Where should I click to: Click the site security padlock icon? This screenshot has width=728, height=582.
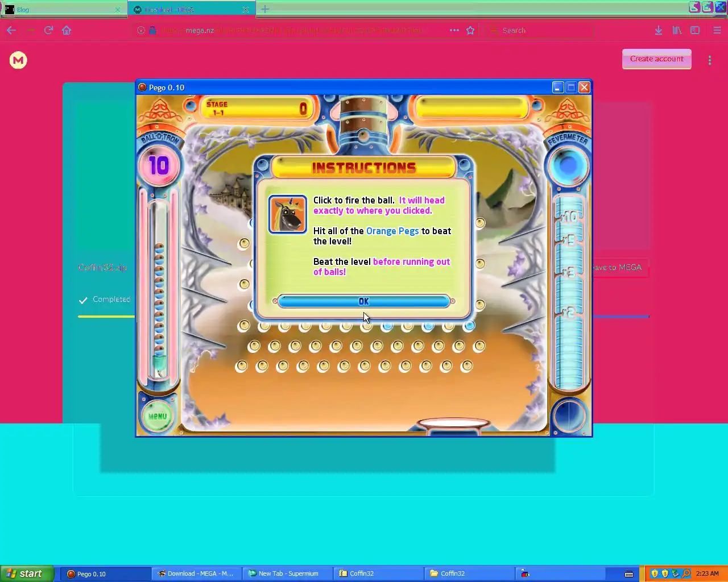coord(152,30)
